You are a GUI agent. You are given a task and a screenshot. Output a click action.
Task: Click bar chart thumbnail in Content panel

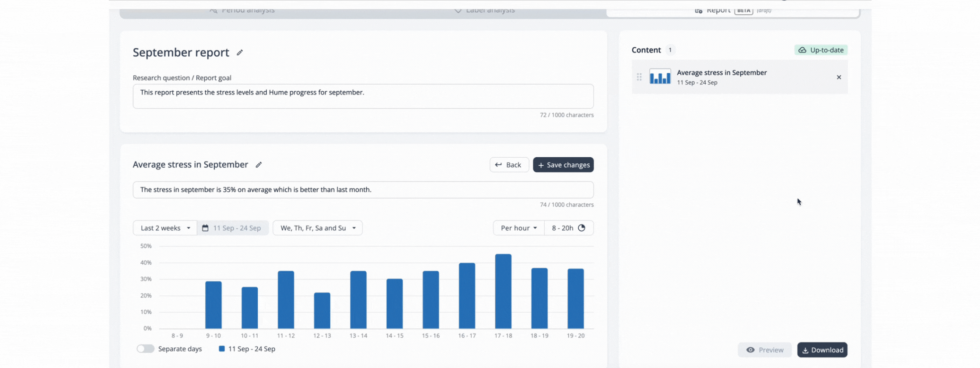tap(660, 77)
